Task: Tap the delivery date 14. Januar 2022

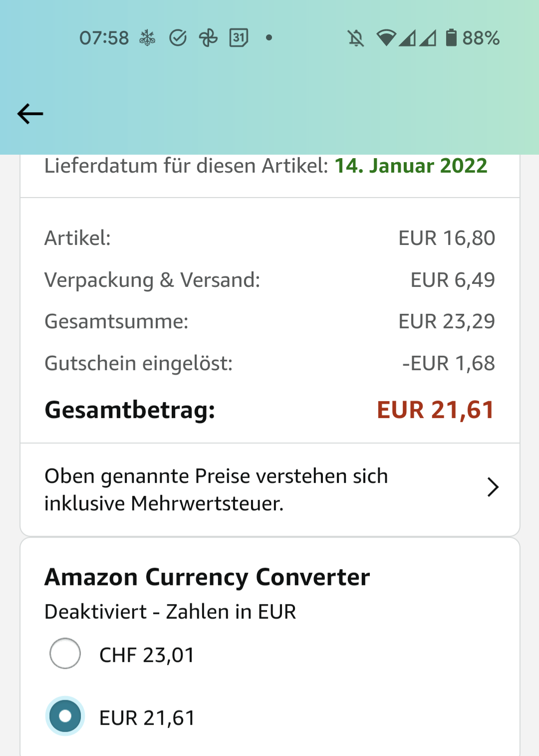Action: tap(410, 166)
